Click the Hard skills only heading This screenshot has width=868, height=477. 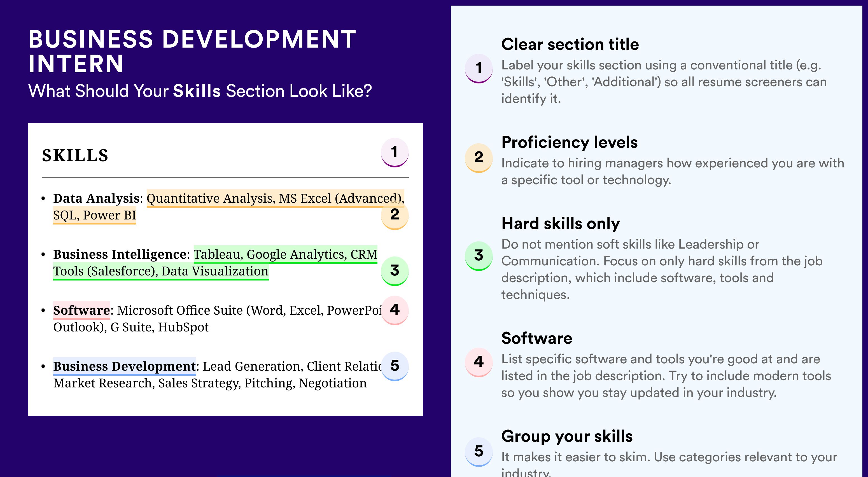pyautogui.click(x=561, y=223)
